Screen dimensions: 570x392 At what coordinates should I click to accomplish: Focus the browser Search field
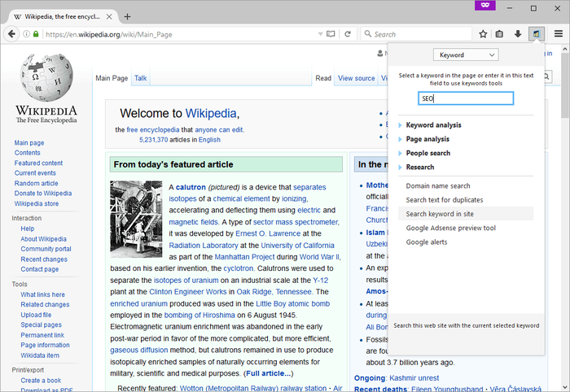click(417, 34)
